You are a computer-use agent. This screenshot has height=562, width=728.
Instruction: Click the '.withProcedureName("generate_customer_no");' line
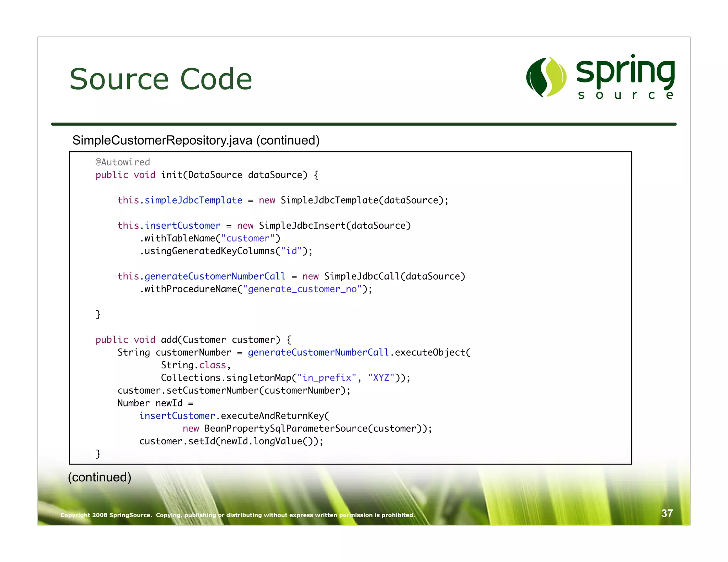tap(256, 289)
